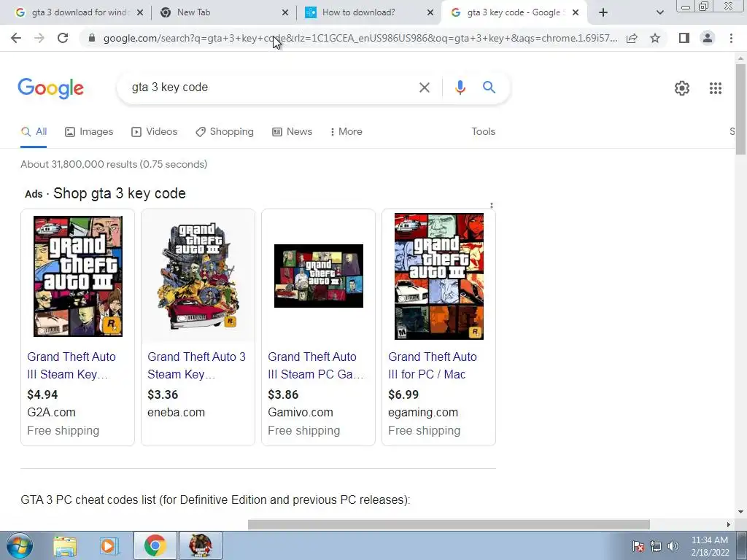Open search Tools options

coord(483,132)
